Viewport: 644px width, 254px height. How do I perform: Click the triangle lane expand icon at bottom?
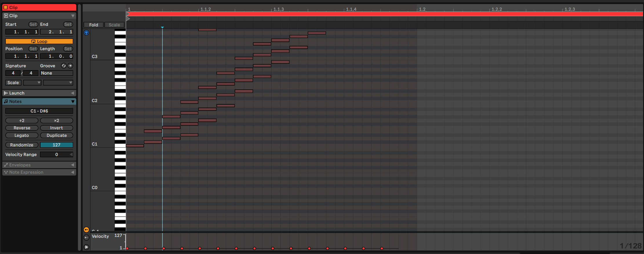[x=86, y=247]
